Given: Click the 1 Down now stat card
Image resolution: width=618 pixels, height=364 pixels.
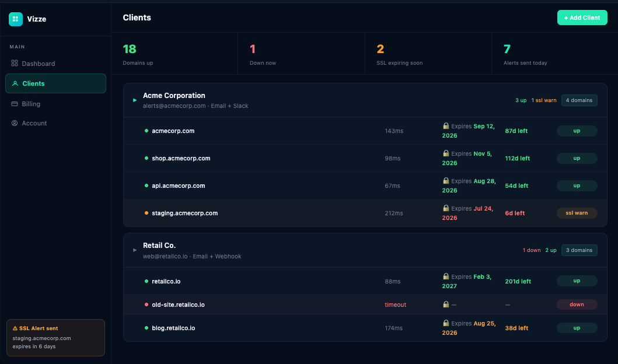Looking at the screenshot, I should click(x=302, y=54).
